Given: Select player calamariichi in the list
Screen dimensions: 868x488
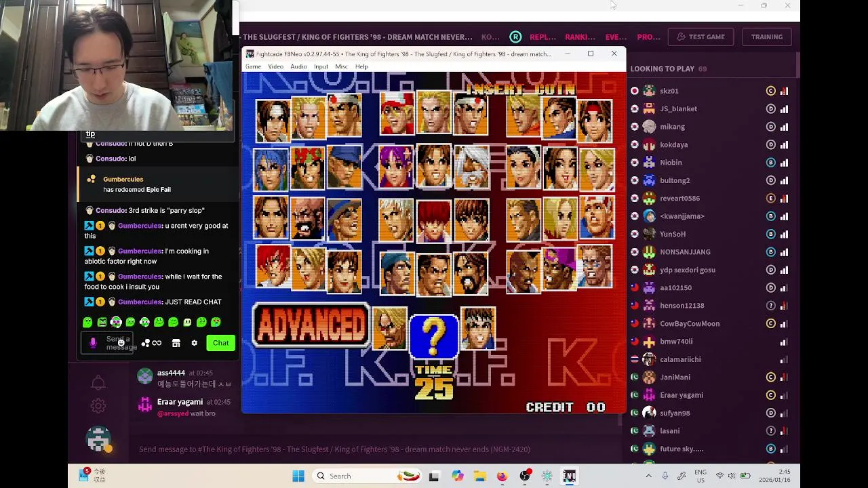Looking at the screenshot, I should tap(680, 359).
